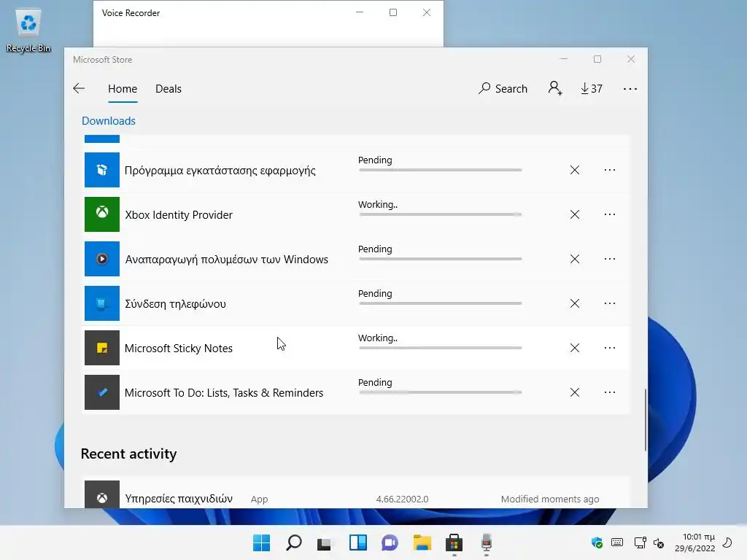
Task: Open taskbar clock showing 10:01 πμ
Action: [x=695, y=542]
